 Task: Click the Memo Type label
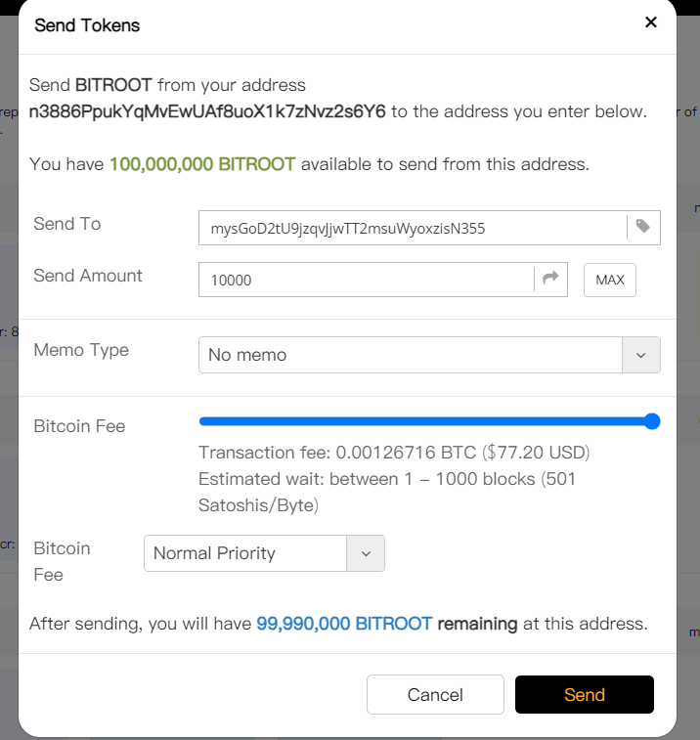[81, 350]
